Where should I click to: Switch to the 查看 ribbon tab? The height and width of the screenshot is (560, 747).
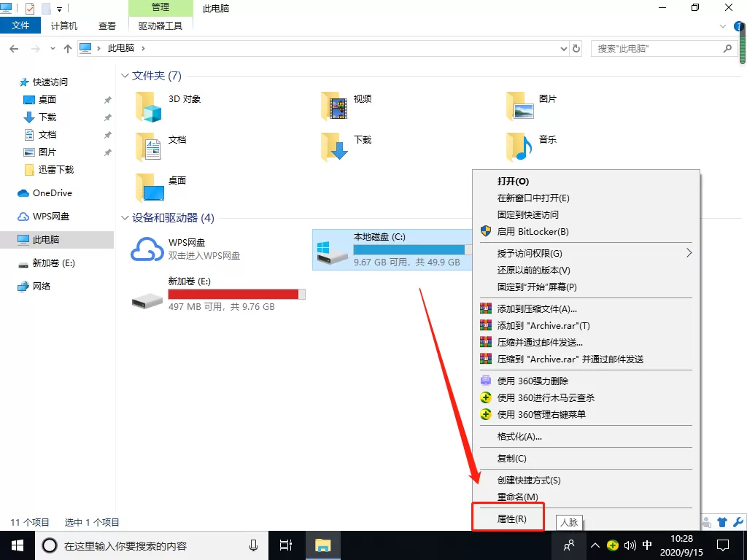tap(107, 26)
